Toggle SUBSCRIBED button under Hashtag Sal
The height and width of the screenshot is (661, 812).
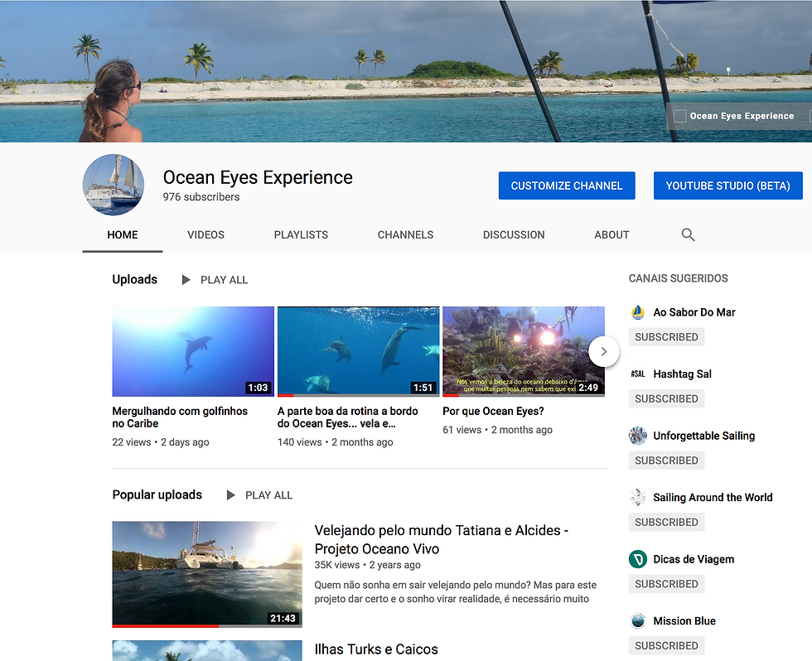(666, 398)
